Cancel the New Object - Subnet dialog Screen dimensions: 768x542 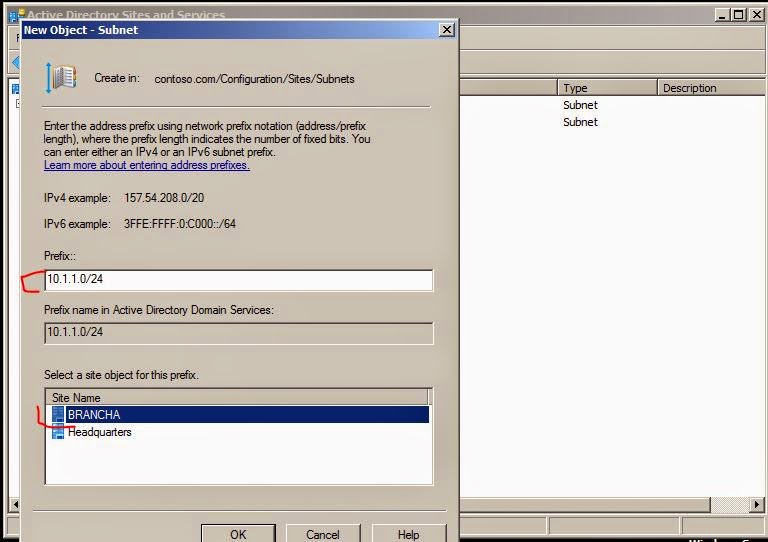click(323, 534)
